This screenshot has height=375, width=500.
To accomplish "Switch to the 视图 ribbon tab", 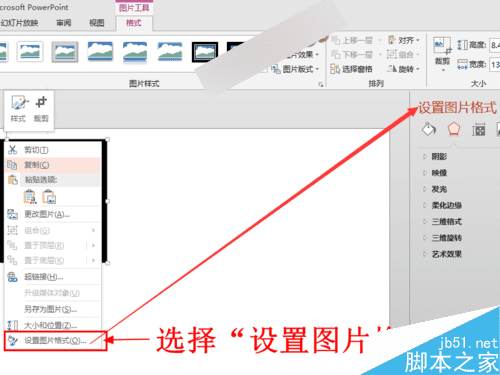I will point(97,23).
